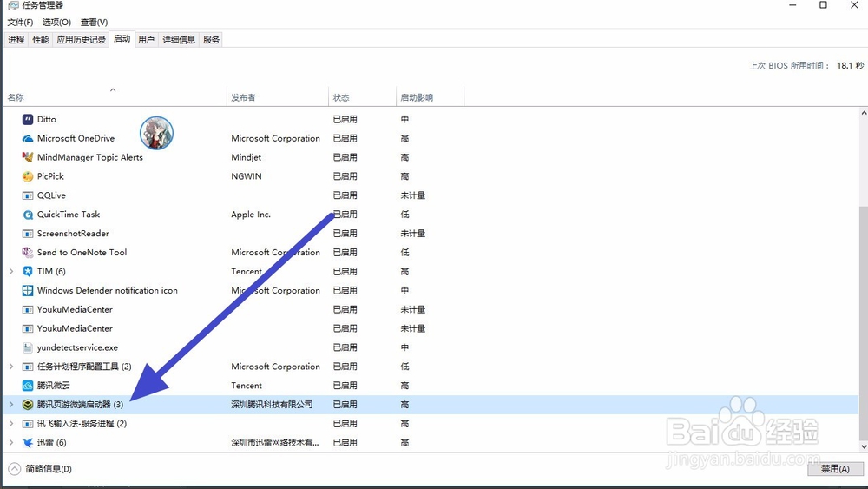Image resolution: width=868 pixels, height=489 pixels.
Task: Select the Ditto row name
Action: [47, 119]
